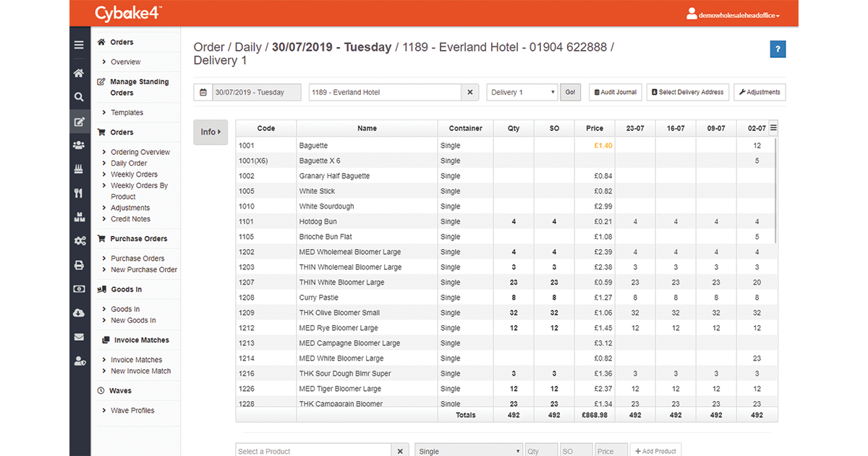Click the customers group icon in sidebar

79,145
